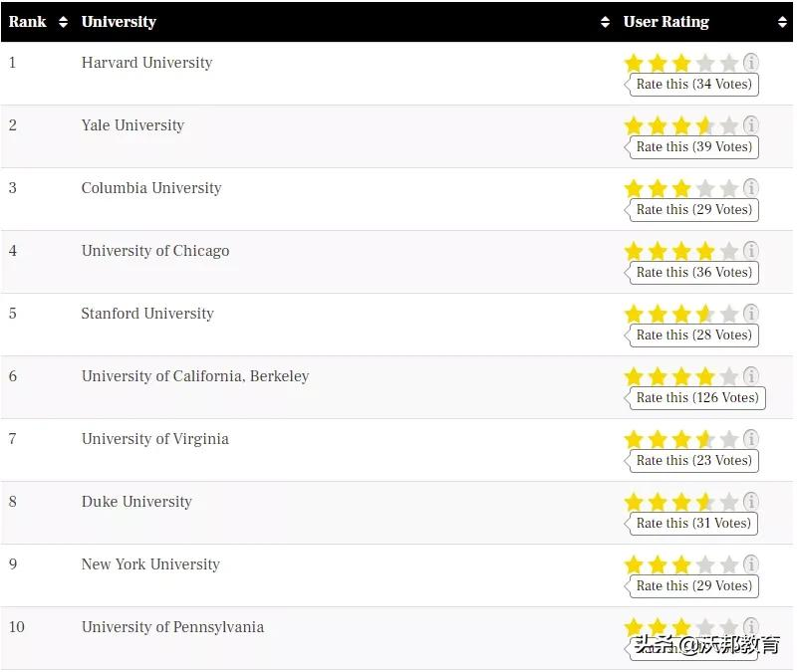Open the info icon in Duke's row
The image size is (798, 672).
coord(751,502)
